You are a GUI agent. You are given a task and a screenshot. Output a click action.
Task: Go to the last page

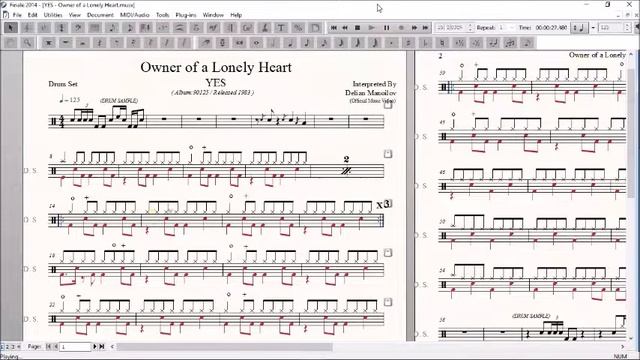[102, 347]
